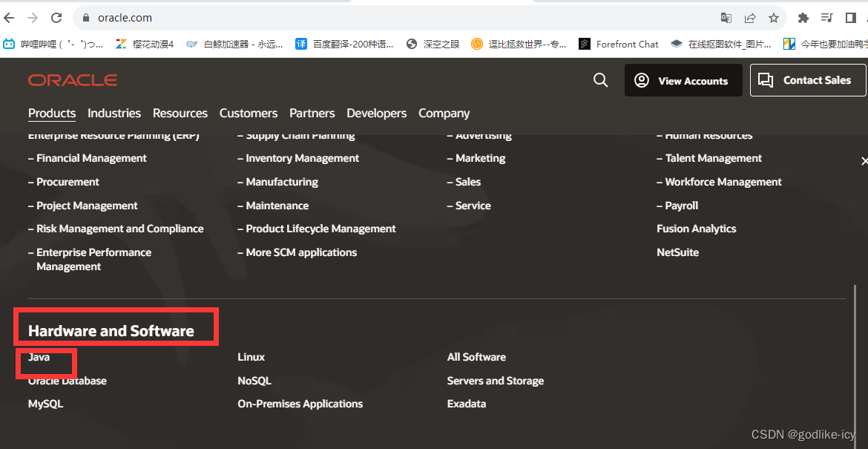The width and height of the screenshot is (868, 449).
Task: Open the Oracle site search magnifier
Action: coord(601,80)
